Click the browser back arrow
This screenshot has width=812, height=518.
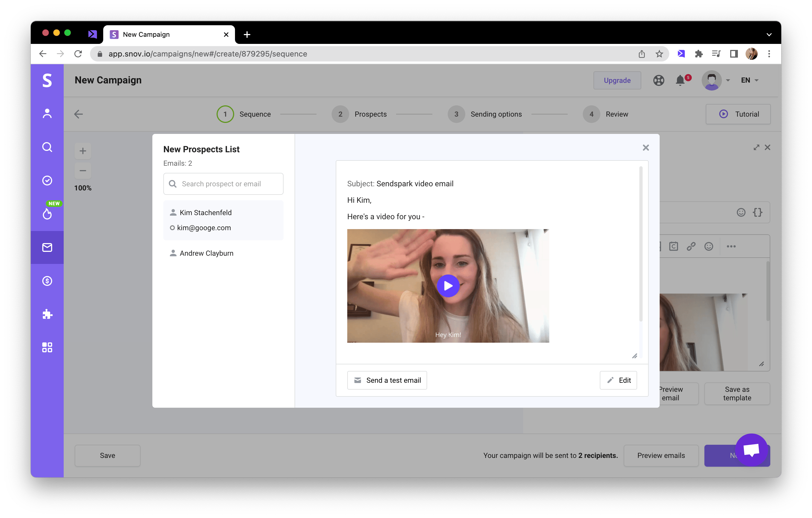[43, 54]
